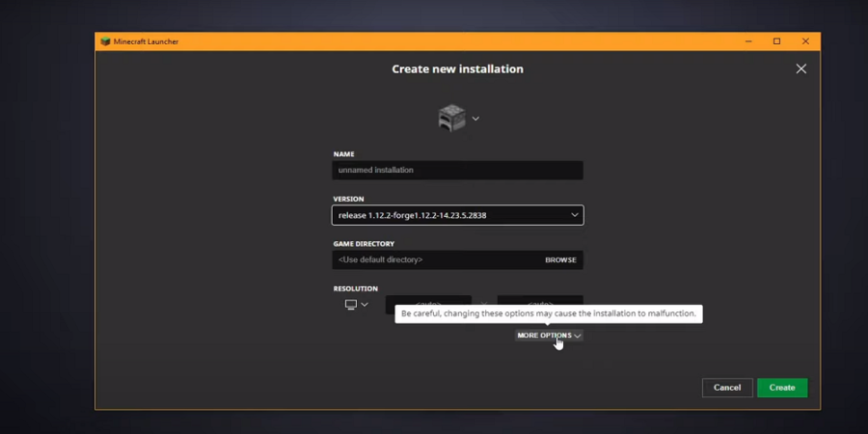Click the Name input field
The width and height of the screenshot is (868, 434).
457,170
